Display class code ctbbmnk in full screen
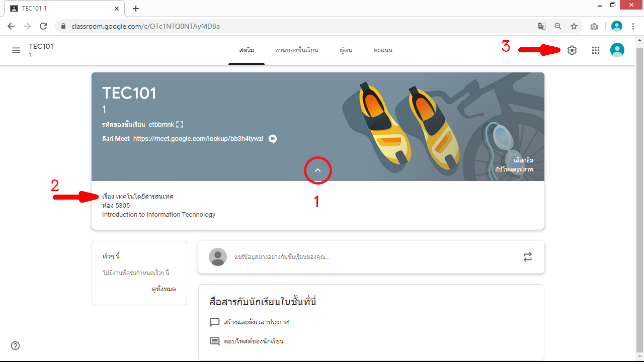This screenshot has height=362, width=644. coord(180,125)
